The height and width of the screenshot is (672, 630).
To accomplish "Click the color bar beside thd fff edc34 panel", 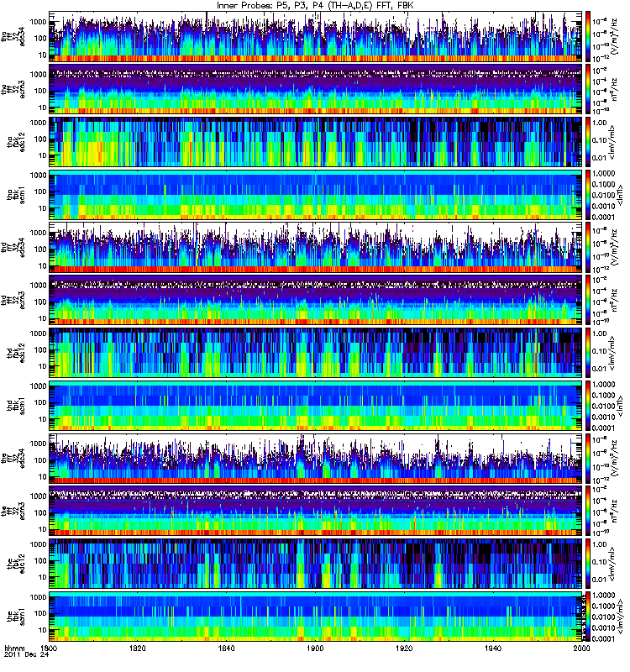I will click(588, 247).
